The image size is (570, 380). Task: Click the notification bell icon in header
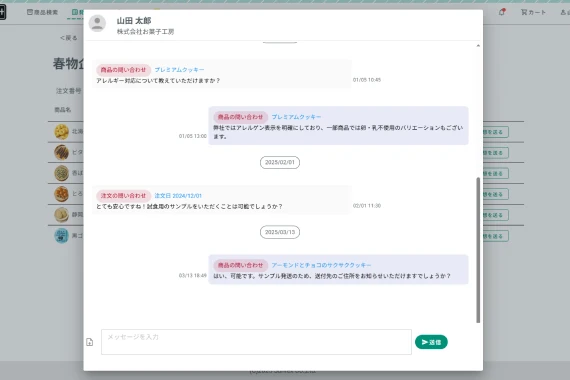(x=502, y=12)
